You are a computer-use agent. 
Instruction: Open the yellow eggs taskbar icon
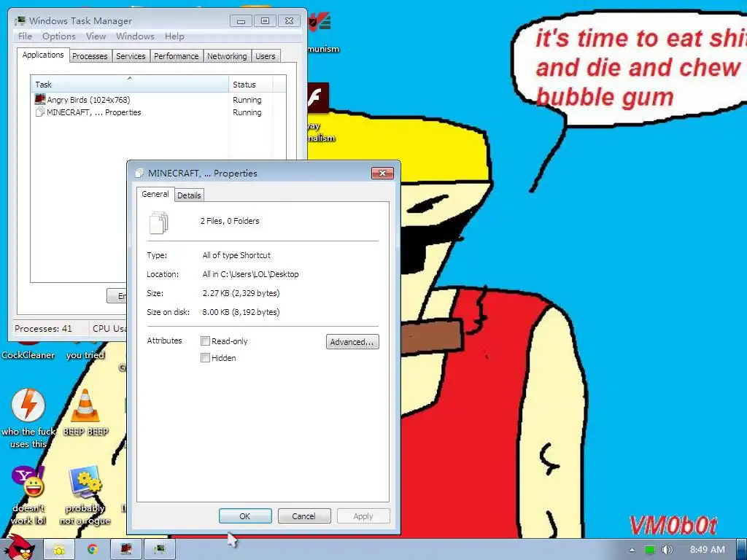59,550
